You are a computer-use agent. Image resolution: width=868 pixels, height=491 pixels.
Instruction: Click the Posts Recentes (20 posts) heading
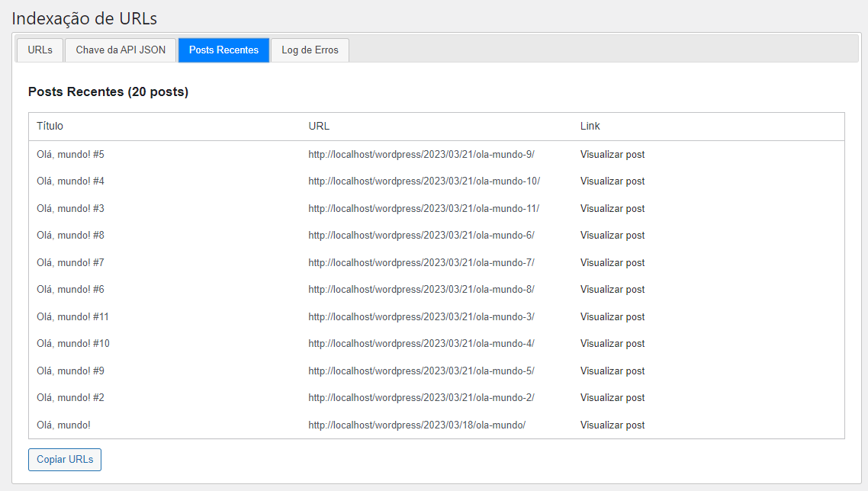click(x=108, y=92)
